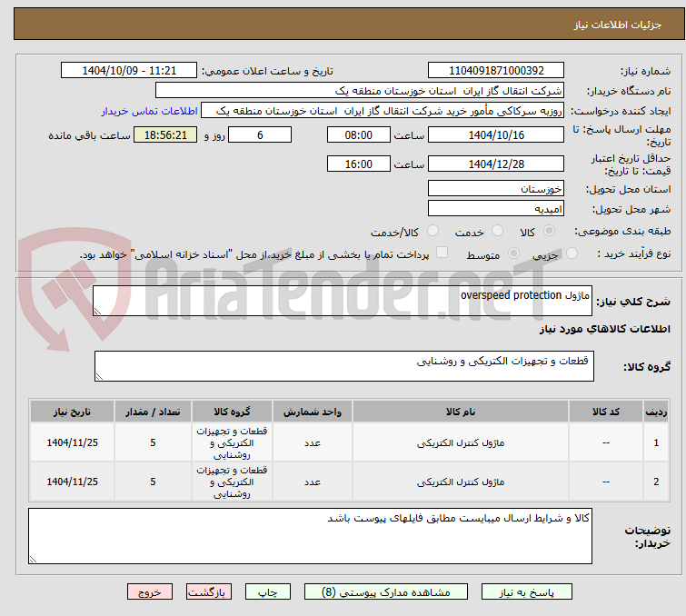Click the buyer notes textarea
The image size is (686, 616).
[310, 536]
